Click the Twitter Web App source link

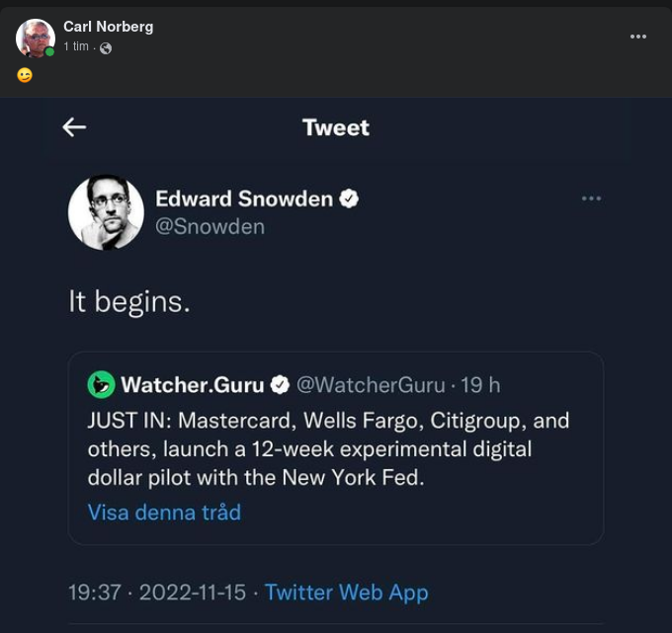[346, 593]
